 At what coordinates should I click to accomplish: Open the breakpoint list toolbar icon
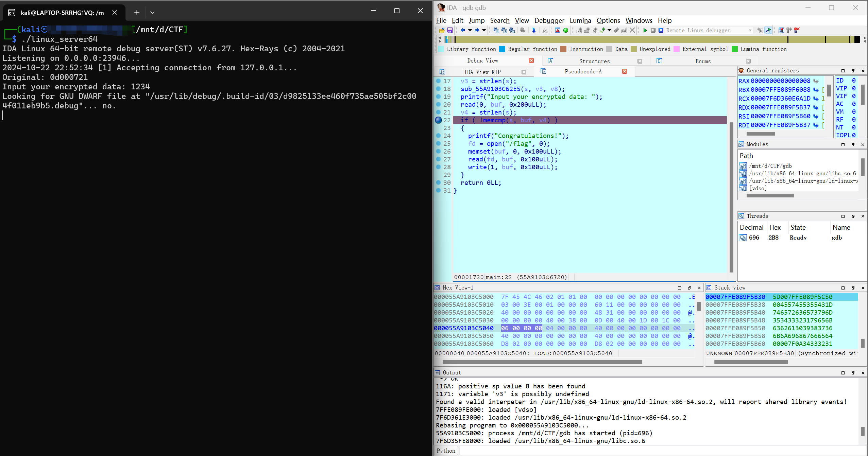tap(781, 30)
